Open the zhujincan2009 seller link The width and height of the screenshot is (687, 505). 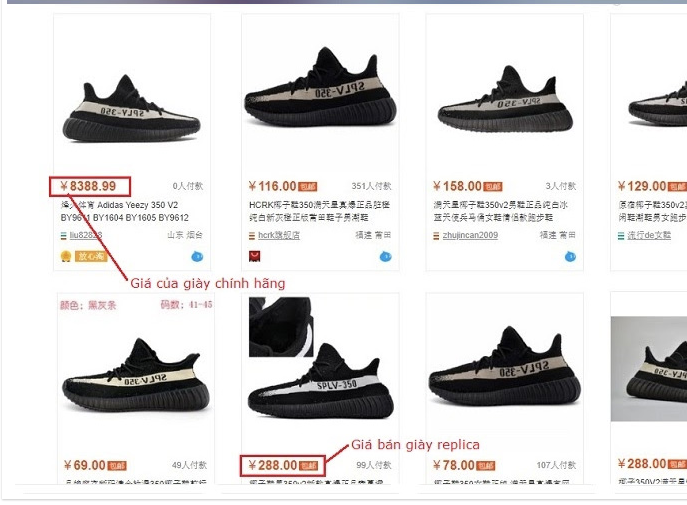(470, 235)
